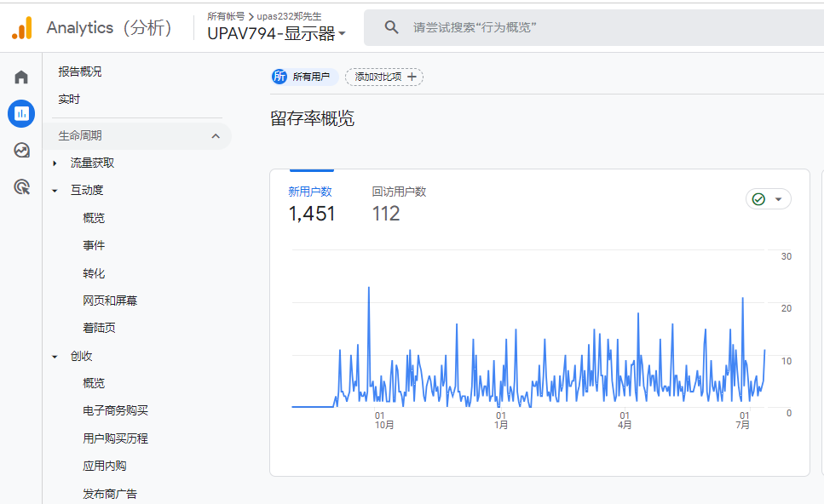Viewport: 824px width, 504px height.
Task: Open the Advertising icon in sidebar
Action: (x=21, y=186)
